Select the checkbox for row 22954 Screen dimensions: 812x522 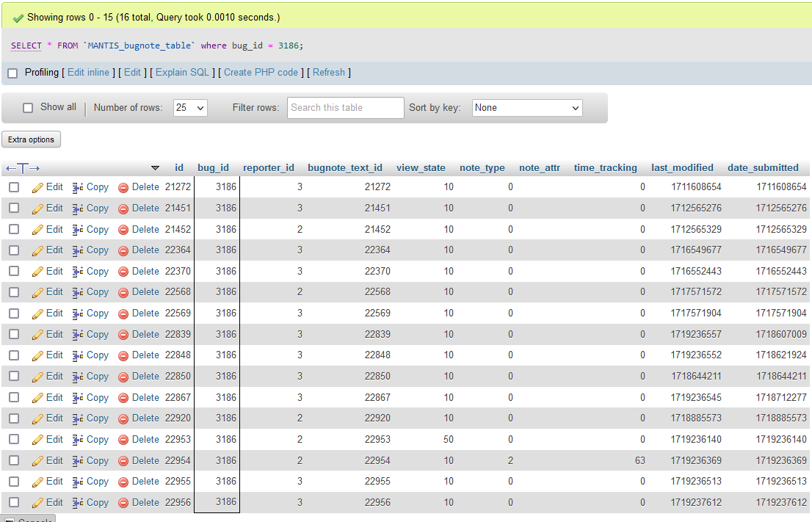[x=14, y=461]
